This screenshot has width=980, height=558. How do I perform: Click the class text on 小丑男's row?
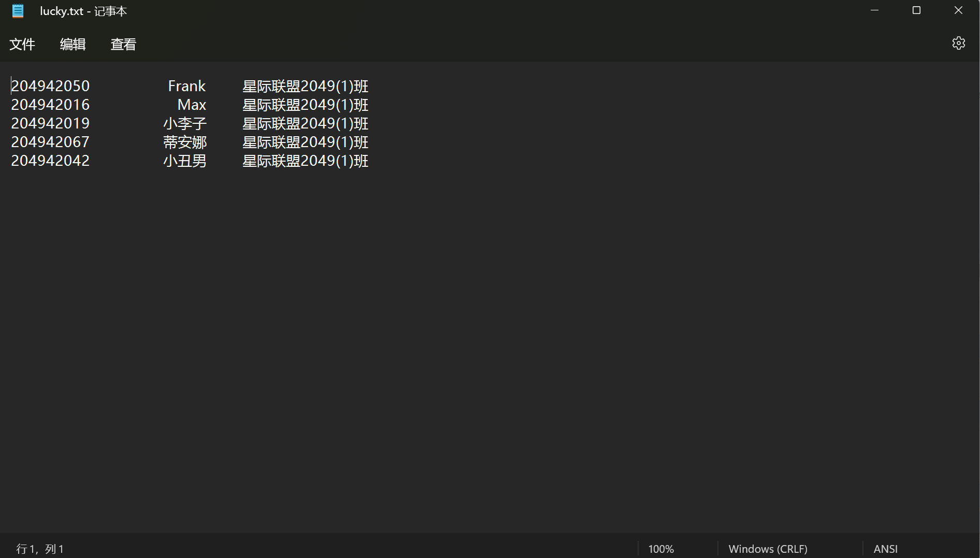(x=306, y=161)
